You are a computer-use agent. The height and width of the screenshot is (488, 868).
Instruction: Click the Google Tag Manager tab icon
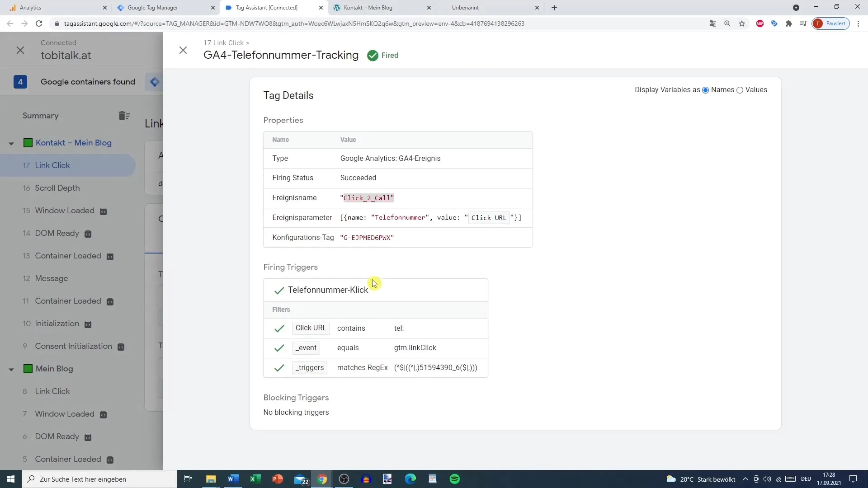(x=122, y=7)
